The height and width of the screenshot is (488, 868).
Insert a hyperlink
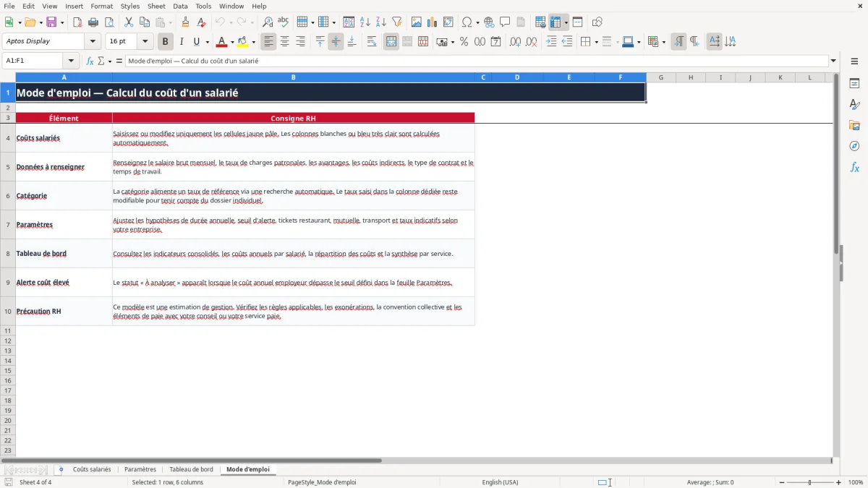488,22
